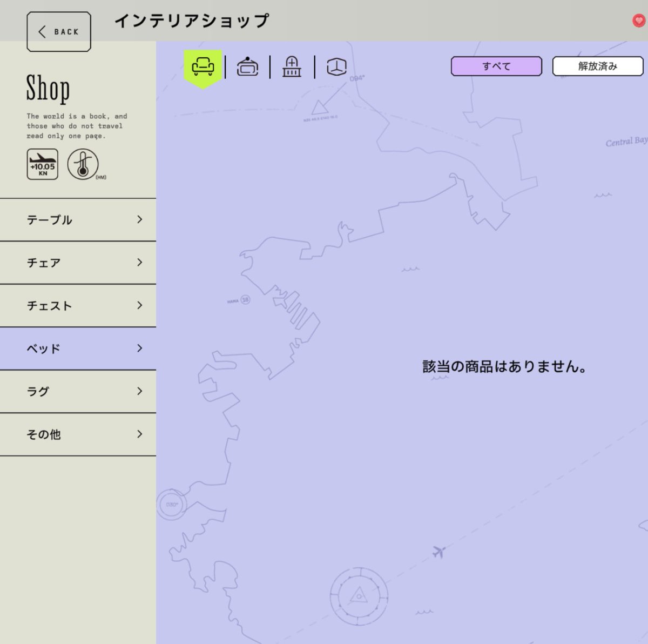Image resolution: width=648 pixels, height=644 pixels.
Task: Click the Shop heading
Action: click(x=48, y=89)
